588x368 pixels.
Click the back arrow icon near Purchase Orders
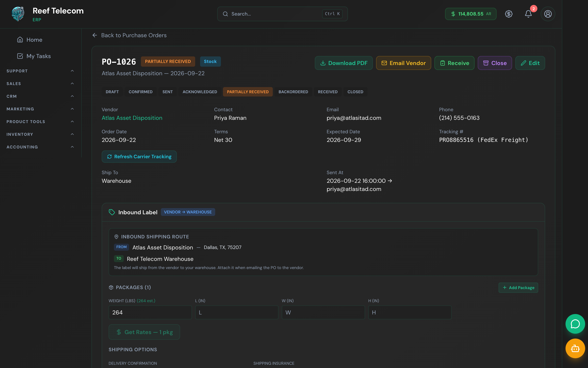pos(95,35)
